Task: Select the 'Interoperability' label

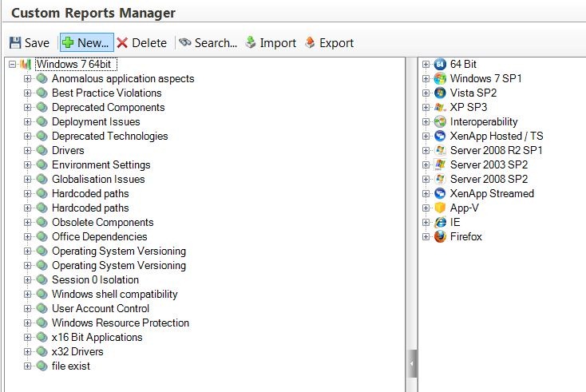Action: [484, 121]
